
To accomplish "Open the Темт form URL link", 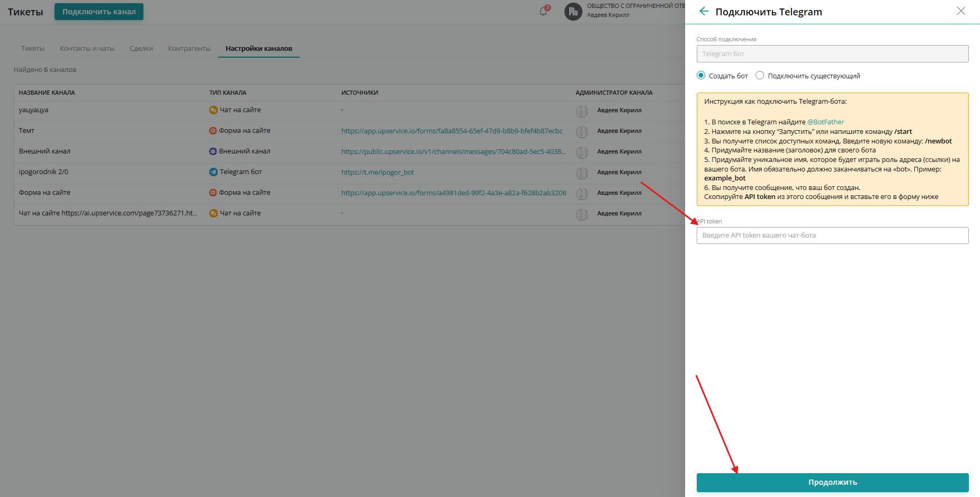I will point(452,131).
